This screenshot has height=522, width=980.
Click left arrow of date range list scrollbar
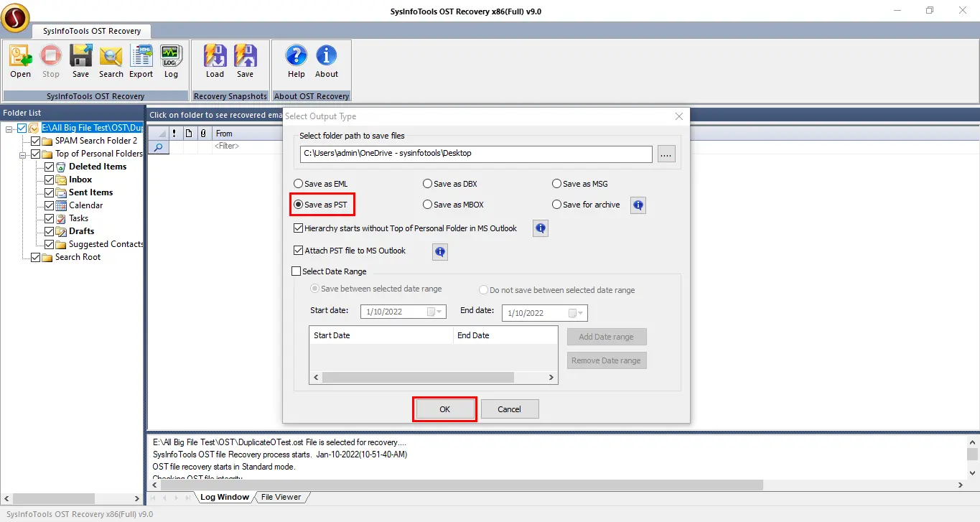tap(316, 377)
